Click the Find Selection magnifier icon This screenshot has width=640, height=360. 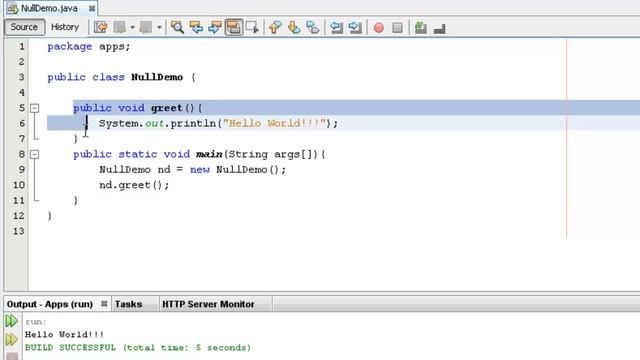(177, 27)
